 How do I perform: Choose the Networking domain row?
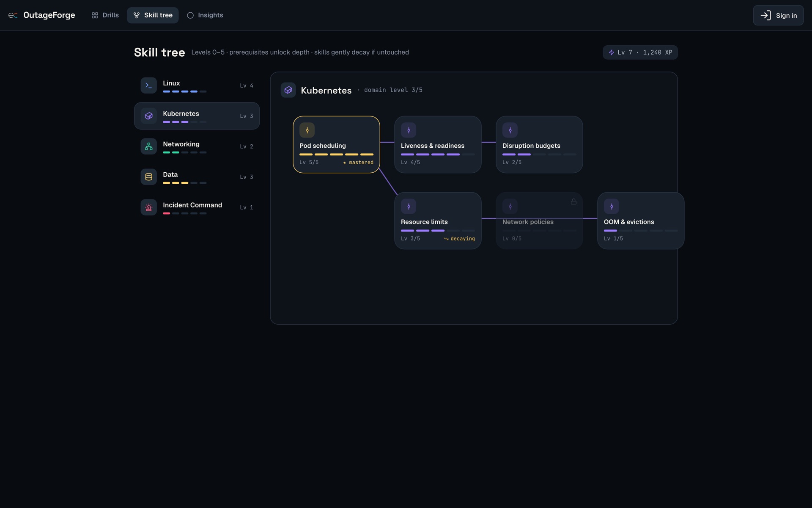[x=197, y=146]
